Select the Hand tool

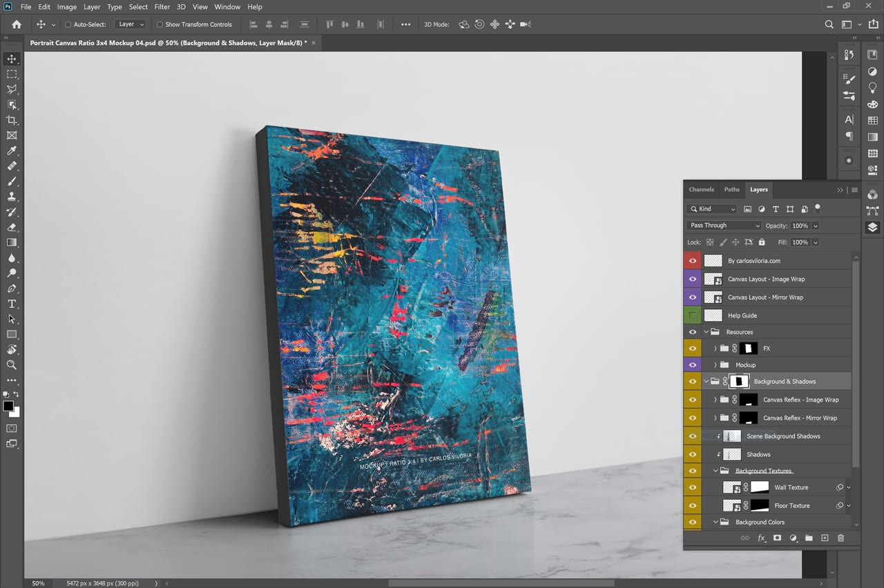(x=12, y=350)
